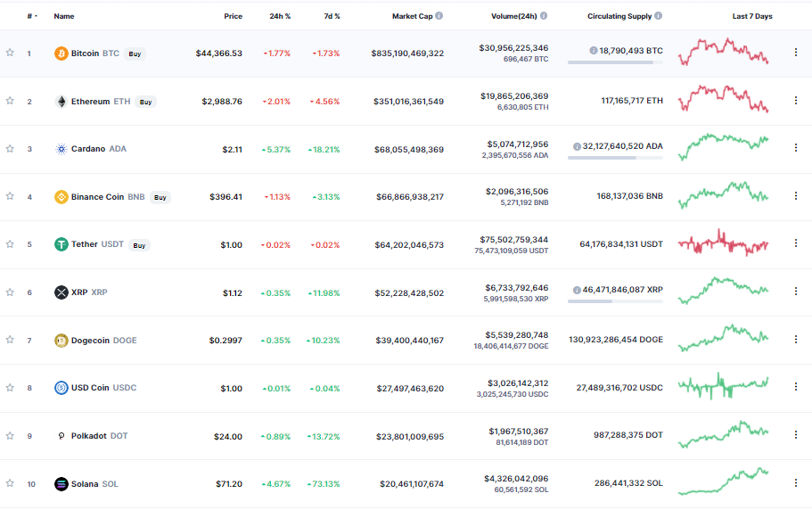Open Volume(24h) info tooltip icon
812x510 pixels.
point(544,16)
